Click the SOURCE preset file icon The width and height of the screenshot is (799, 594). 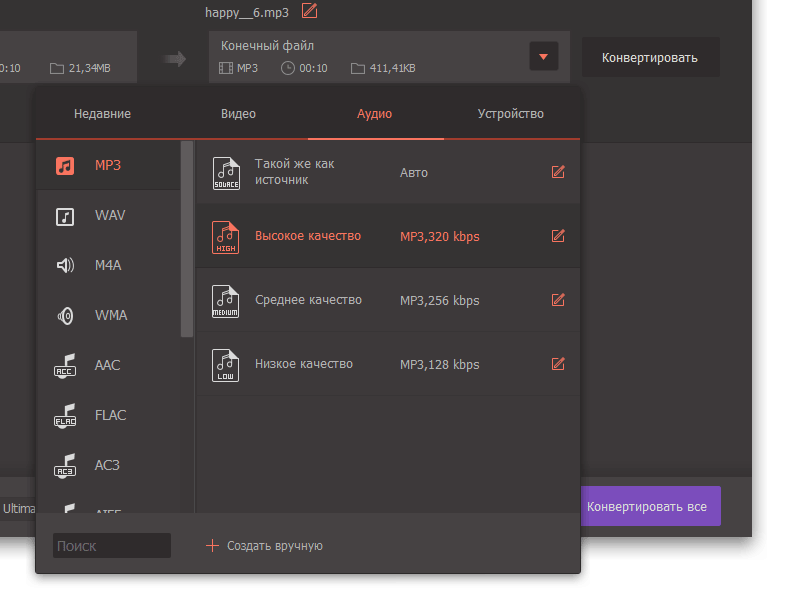226,173
